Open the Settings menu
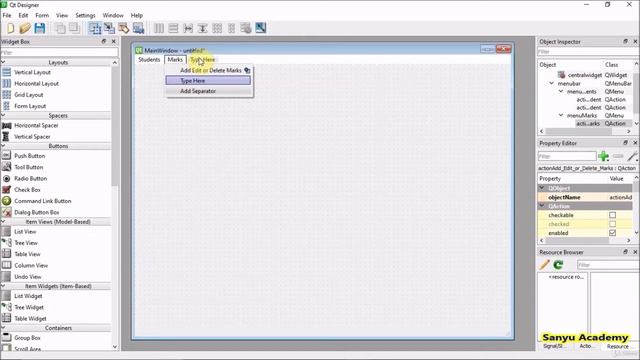This screenshot has width=640, height=360. (85, 16)
